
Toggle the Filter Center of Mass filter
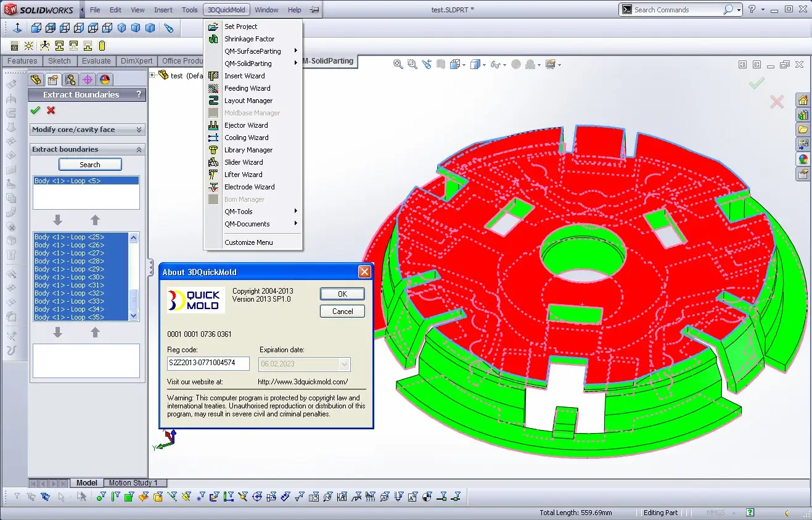426,497
